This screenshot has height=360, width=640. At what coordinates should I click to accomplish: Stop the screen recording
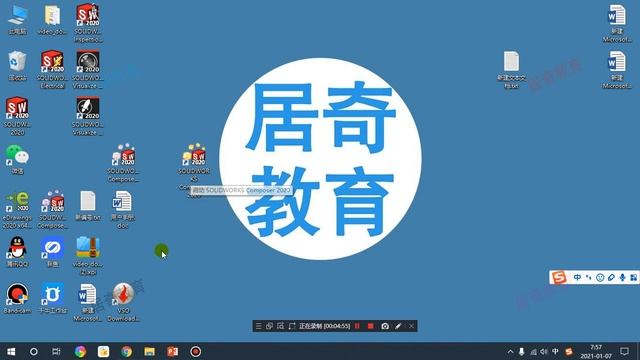tap(371, 326)
